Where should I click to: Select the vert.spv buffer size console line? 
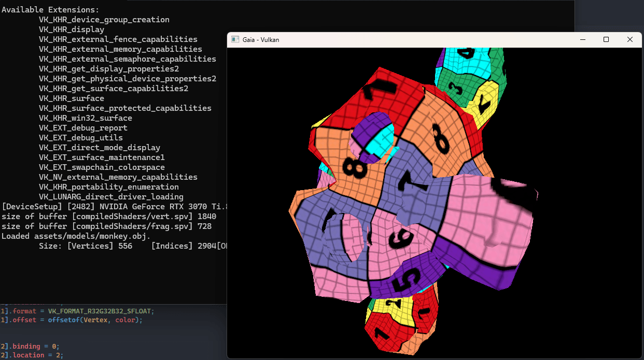[109, 217]
